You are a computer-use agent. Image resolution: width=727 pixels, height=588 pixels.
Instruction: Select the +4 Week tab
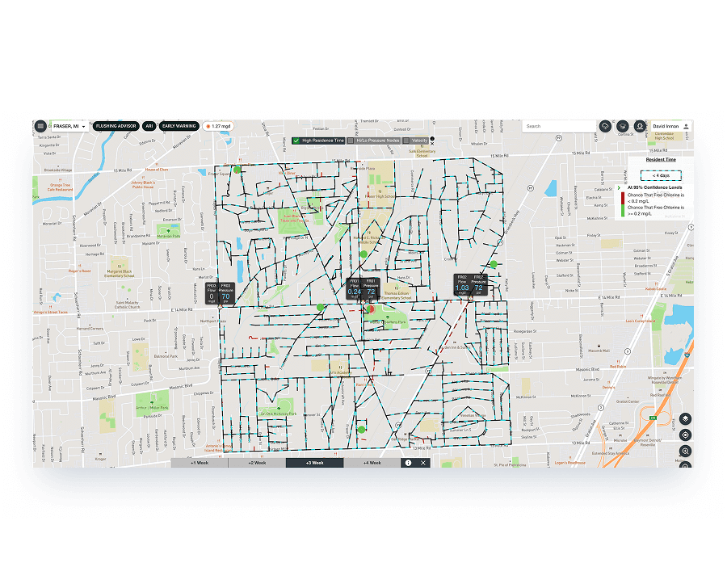click(372, 464)
